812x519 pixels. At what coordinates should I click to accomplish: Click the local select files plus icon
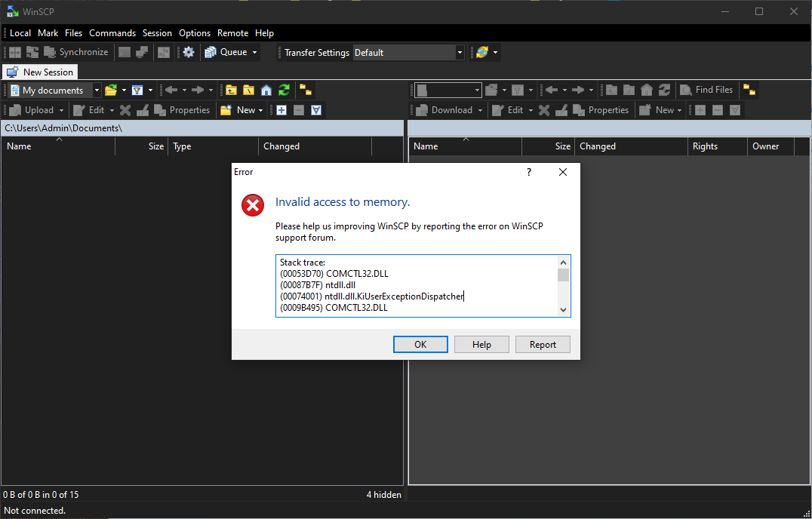point(281,110)
